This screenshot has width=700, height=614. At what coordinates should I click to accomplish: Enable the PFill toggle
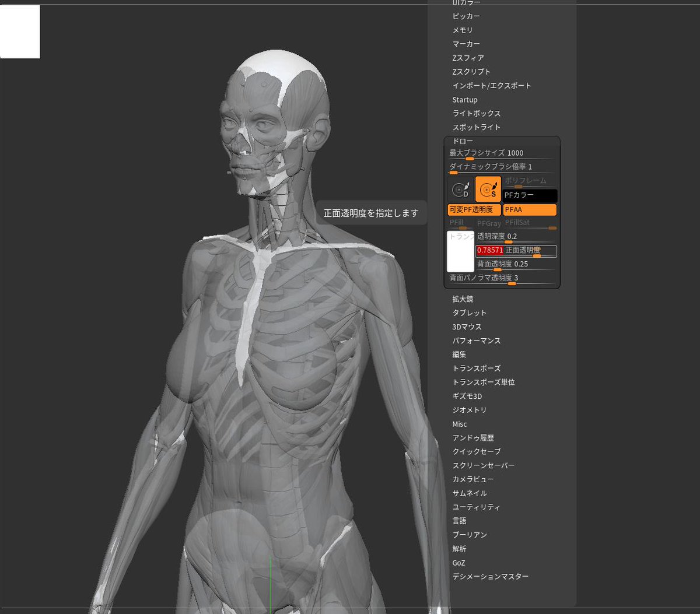click(x=456, y=222)
